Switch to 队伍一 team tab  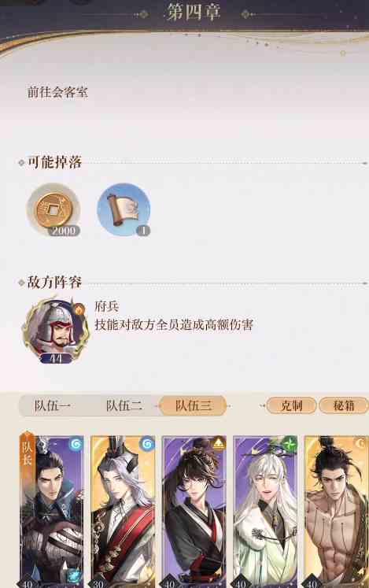(x=52, y=405)
